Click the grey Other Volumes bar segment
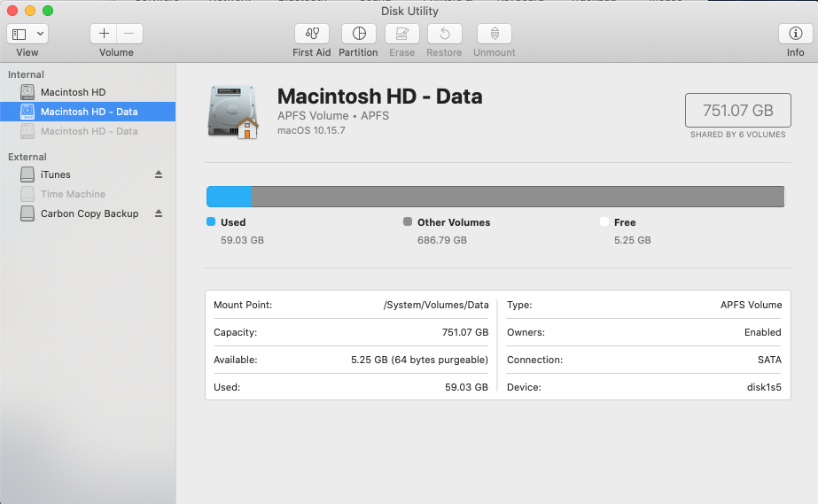 pos(518,197)
